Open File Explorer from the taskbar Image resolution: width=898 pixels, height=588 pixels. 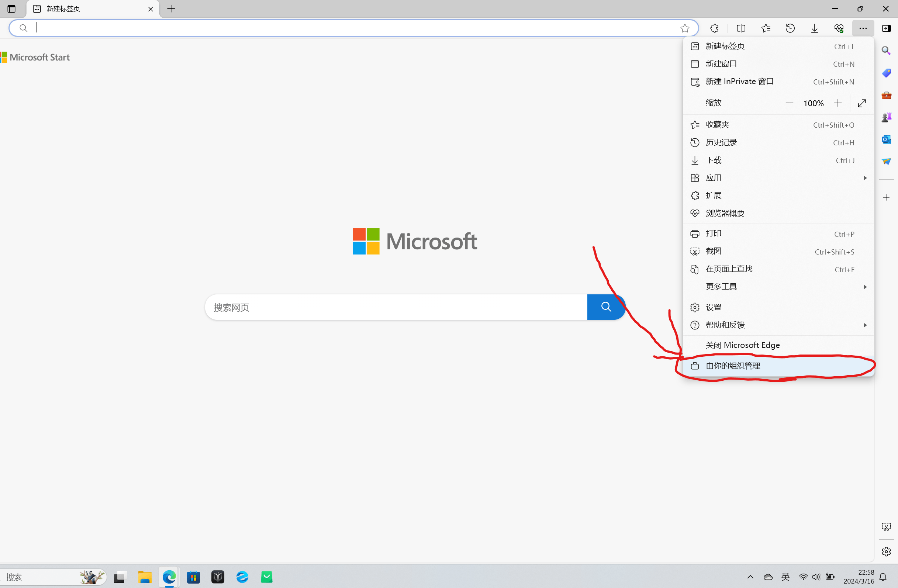[145, 577]
